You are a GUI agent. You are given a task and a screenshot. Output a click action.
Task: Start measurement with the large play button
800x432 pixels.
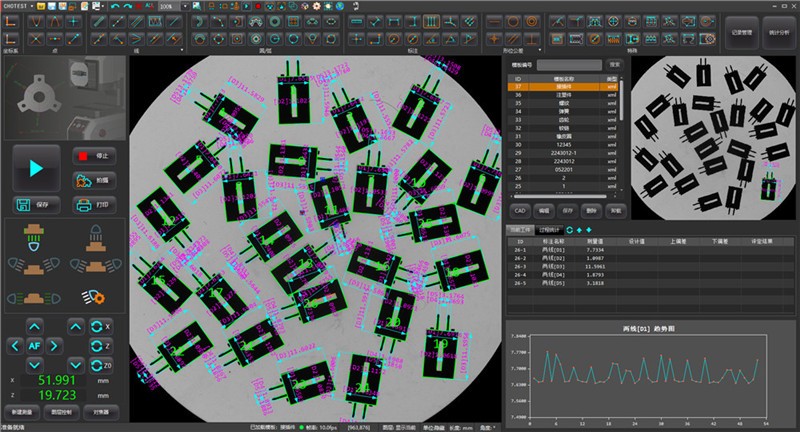[36, 168]
